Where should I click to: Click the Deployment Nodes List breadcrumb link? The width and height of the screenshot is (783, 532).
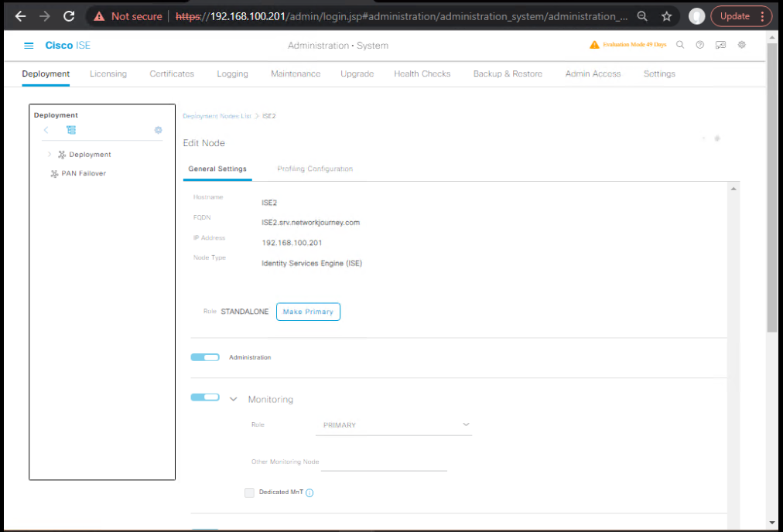coord(217,116)
